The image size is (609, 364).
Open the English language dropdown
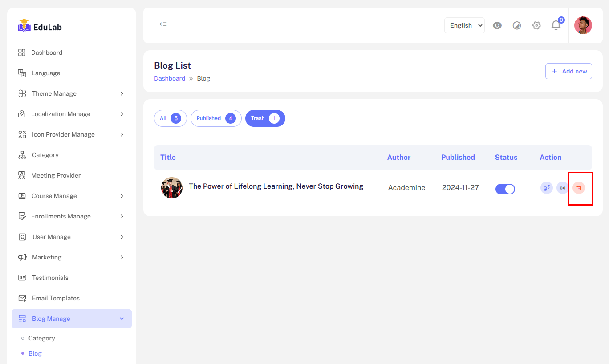[464, 25]
